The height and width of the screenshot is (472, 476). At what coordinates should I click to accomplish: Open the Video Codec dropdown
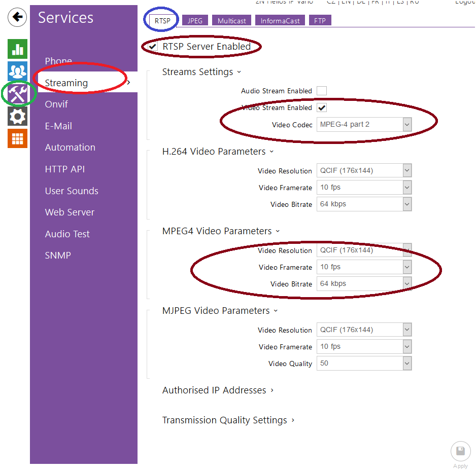click(364, 125)
